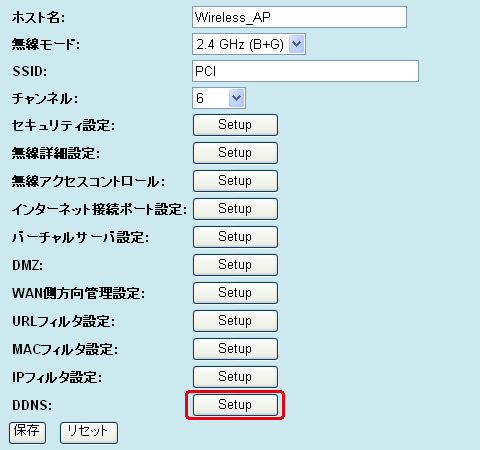Open Setup for 無線詳細設定
Viewport: 480px width, 450px height.
235,153
